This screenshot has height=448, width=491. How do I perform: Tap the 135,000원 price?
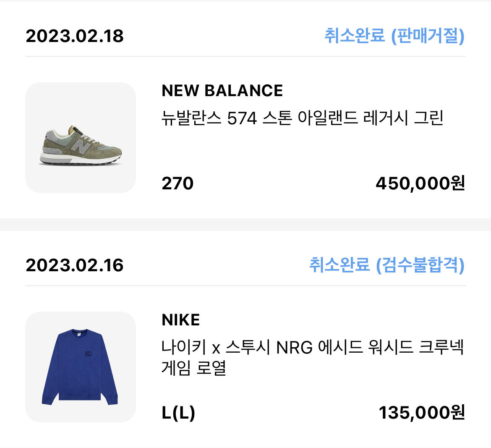click(x=422, y=412)
